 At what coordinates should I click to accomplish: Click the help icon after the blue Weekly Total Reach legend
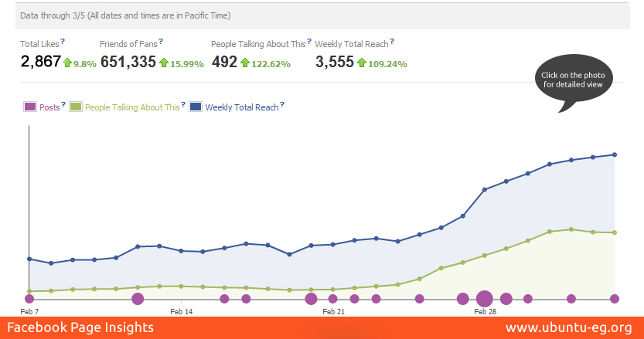[283, 105]
